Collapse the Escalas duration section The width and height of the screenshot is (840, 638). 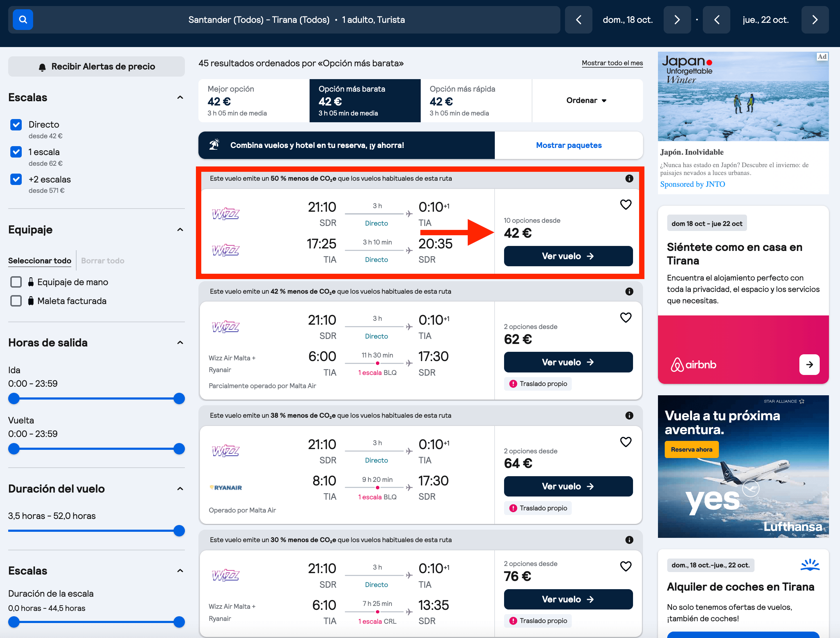pyautogui.click(x=180, y=571)
